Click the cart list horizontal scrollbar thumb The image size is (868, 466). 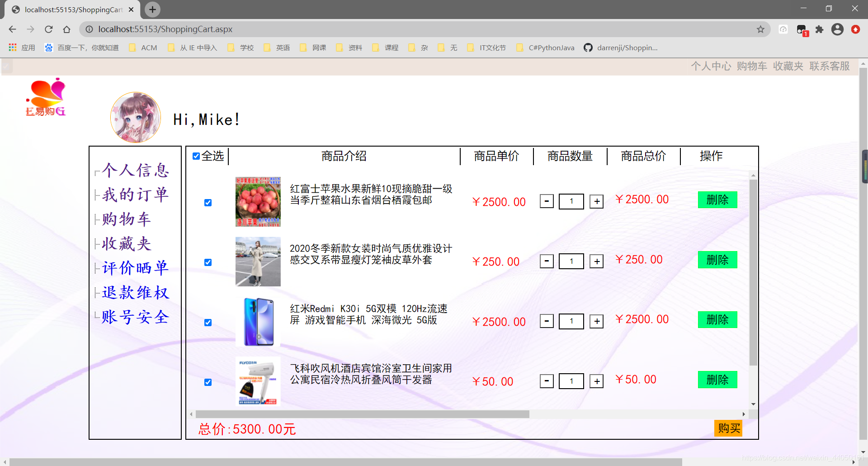point(362,414)
